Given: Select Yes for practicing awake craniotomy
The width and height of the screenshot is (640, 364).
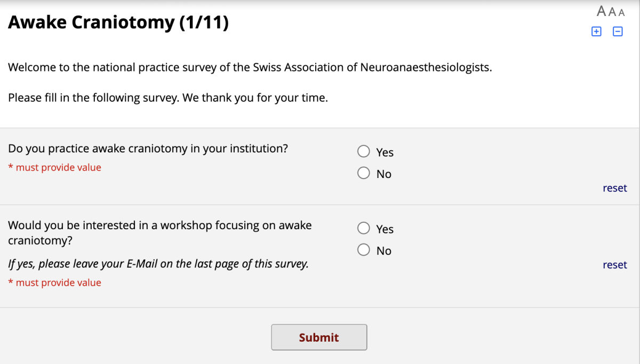Looking at the screenshot, I should pyautogui.click(x=364, y=151).
